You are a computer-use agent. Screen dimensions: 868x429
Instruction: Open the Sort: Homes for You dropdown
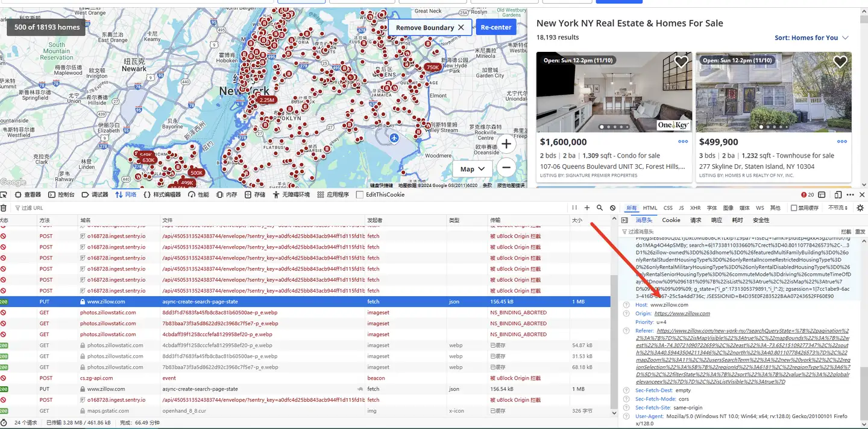(811, 38)
